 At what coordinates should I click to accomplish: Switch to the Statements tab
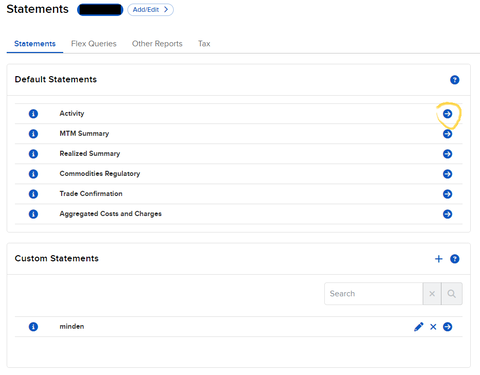35,44
